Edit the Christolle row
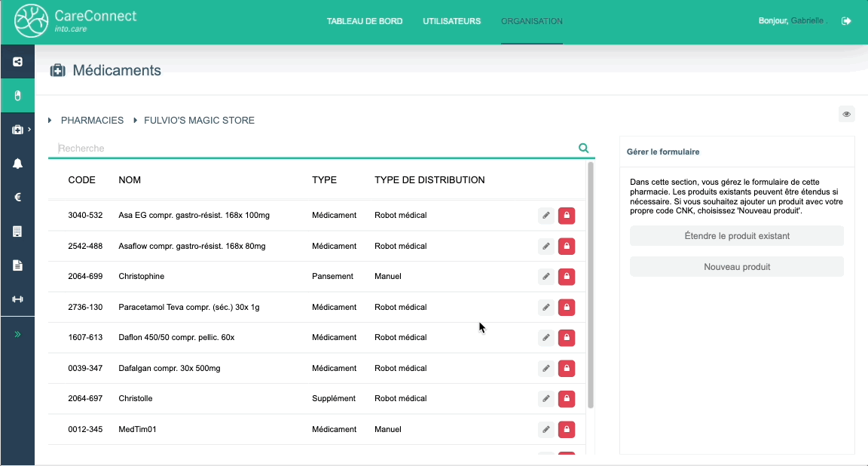868x466 pixels. pos(546,398)
